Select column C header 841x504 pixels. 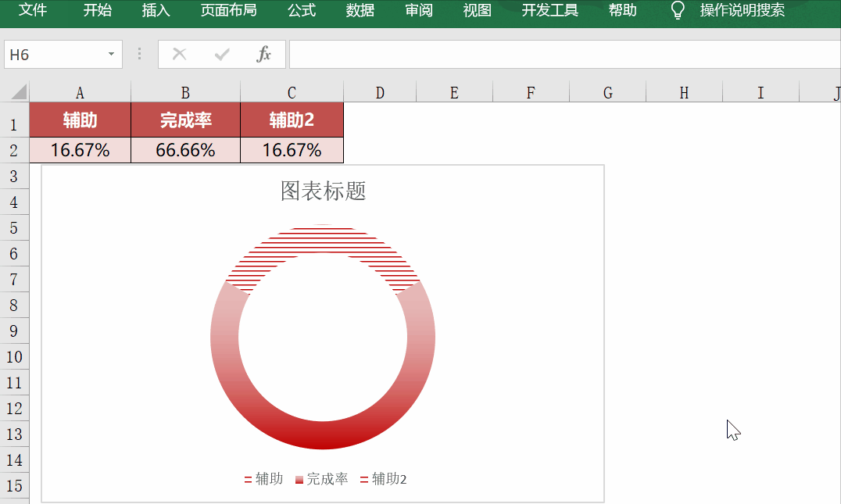pos(292,93)
